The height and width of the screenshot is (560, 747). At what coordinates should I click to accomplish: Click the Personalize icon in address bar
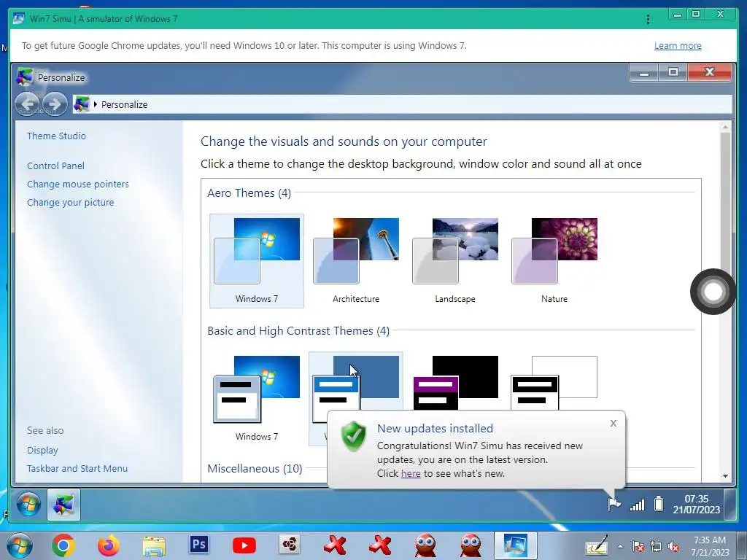tap(82, 104)
